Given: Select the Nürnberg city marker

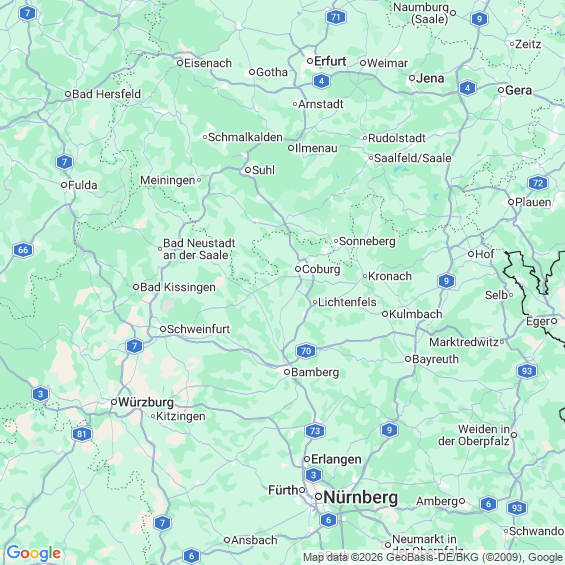Looking at the screenshot, I should [x=319, y=497].
